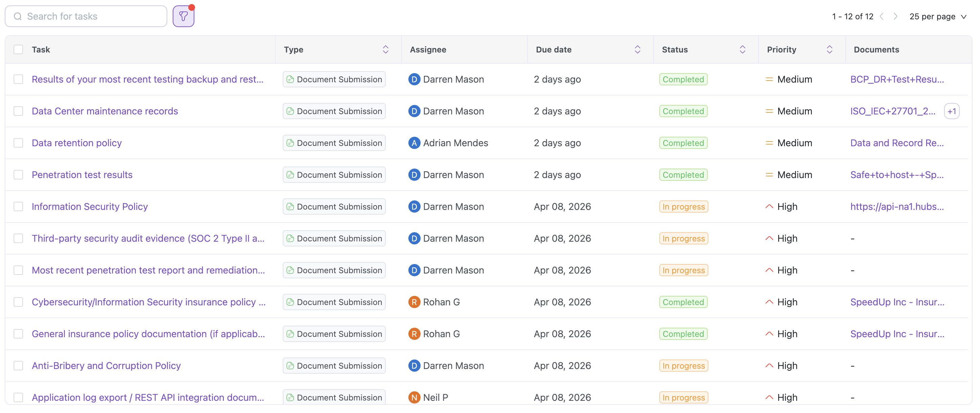Go to next page arrow
This screenshot has height=413, width=980.
[x=895, y=16]
